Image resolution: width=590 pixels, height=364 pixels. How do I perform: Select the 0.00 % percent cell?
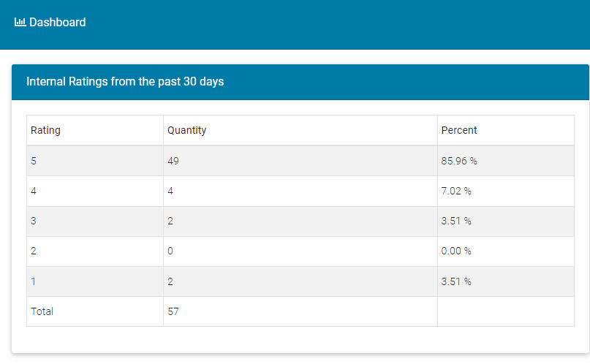pyautogui.click(x=506, y=251)
